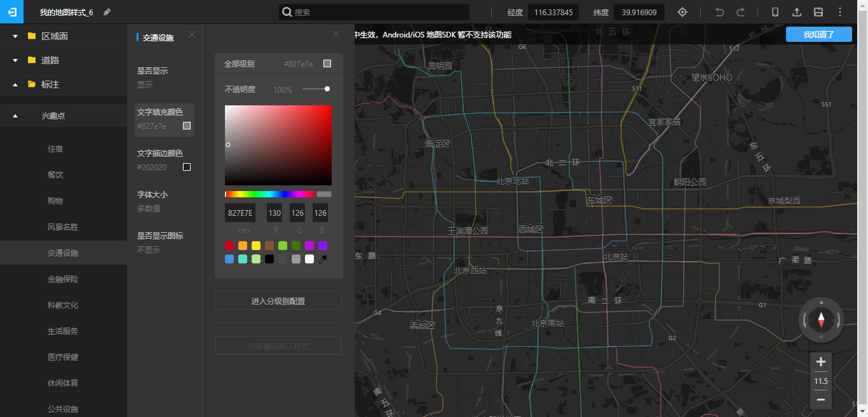Choose the yellow preset color
This screenshot has height=417, width=868.
256,246
